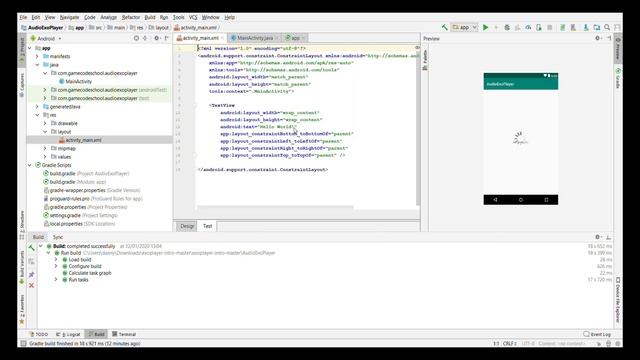Open the Android project view dropdown
640x360 pixels.
coord(46,38)
